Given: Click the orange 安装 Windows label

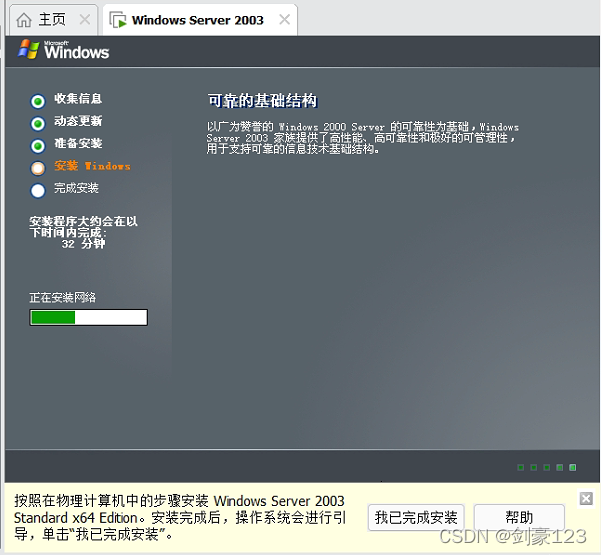Looking at the screenshot, I should click(92, 166).
